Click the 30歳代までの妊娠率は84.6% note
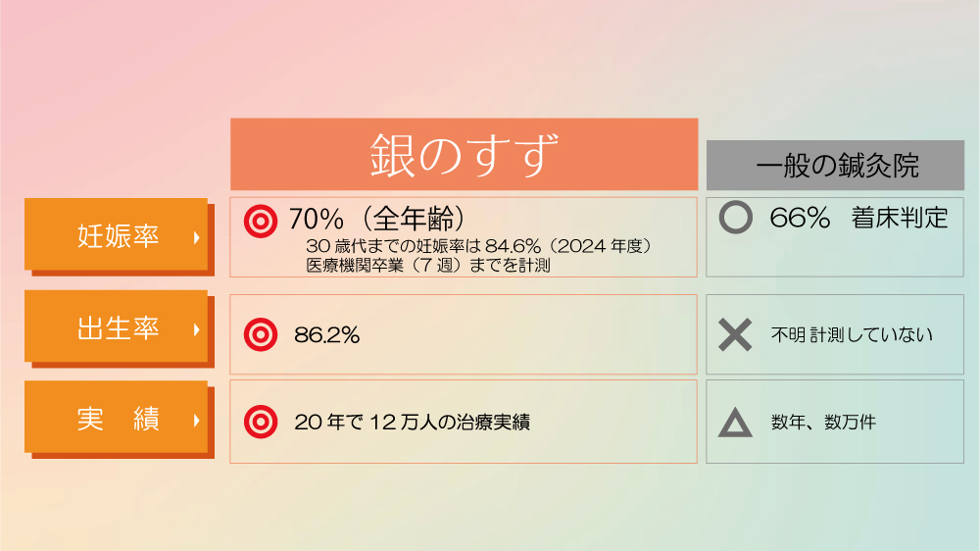This screenshot has width=980, height=551. coord(478,246)
